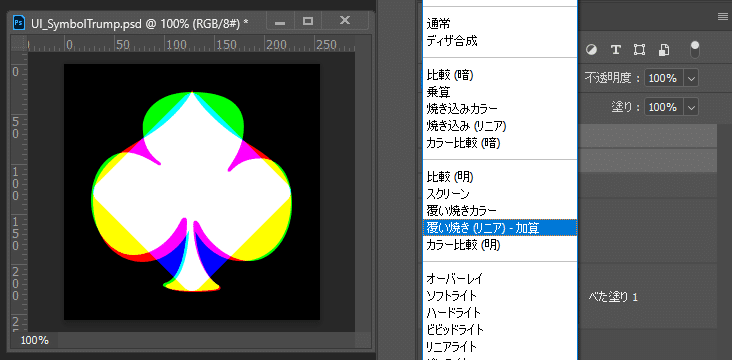Choose 比較 (暗) blend mode
Viewport: 732px width, 360px height.
[x=500, y=75]
